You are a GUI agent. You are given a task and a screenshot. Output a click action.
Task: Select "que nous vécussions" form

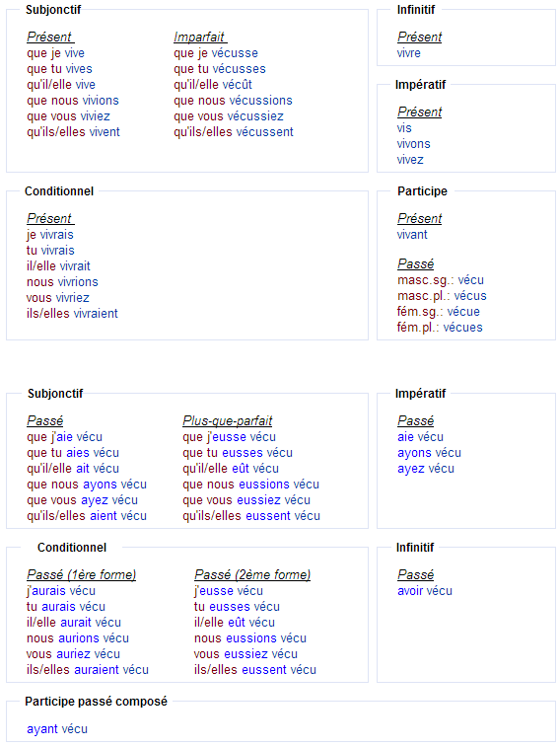[233, 101]
